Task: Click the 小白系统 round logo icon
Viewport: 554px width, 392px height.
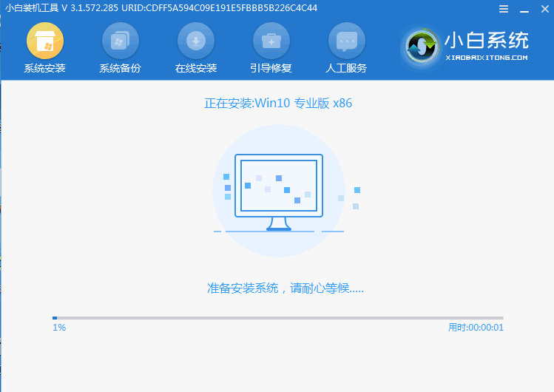Action: (421, 47)
